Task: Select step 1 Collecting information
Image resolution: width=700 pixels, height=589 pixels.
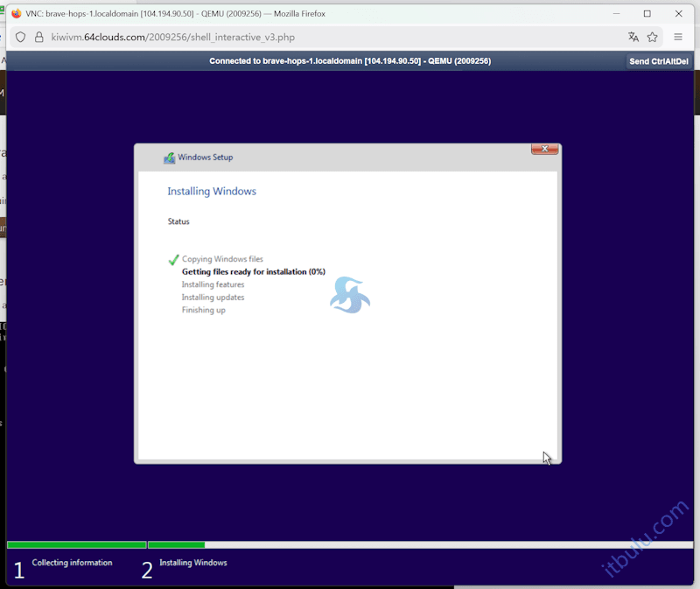Action: coord(72,563)
